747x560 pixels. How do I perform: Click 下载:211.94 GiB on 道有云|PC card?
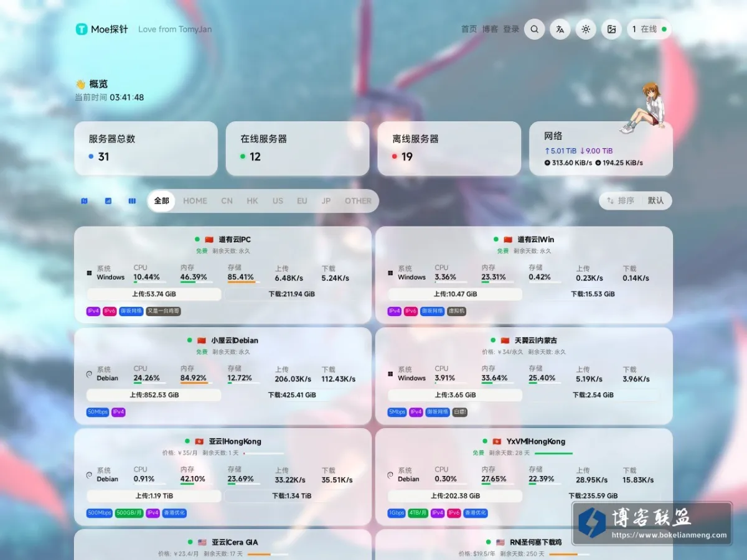point(292,294)
